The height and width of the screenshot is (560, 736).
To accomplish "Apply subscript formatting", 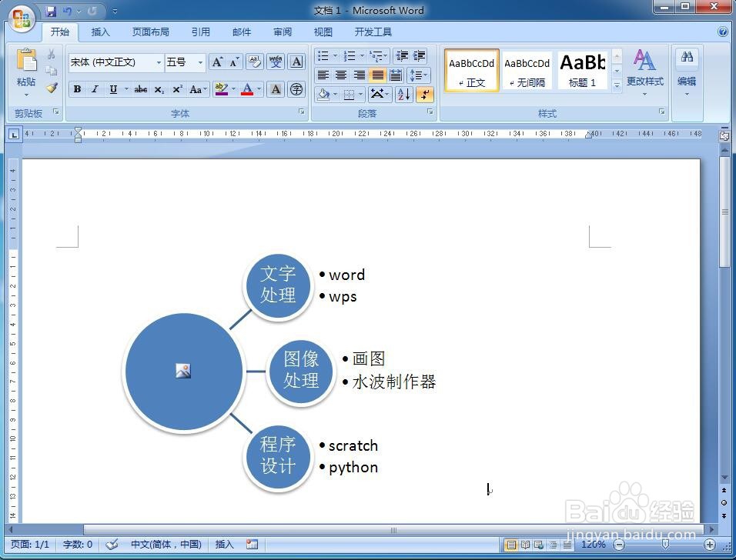I will 159,89.
